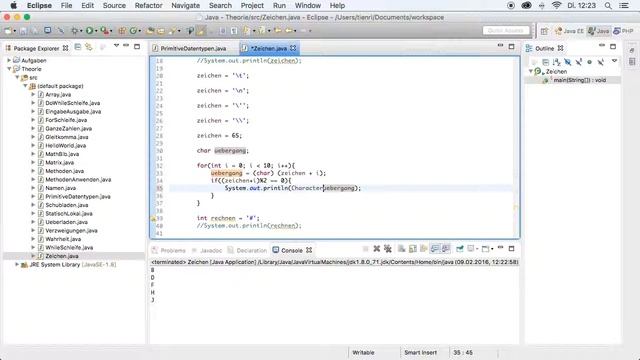Viewport: 640px width, 360px height.
Task: Toggle Hide Non-Public Members in Outline
Action: tap(589, 62)
